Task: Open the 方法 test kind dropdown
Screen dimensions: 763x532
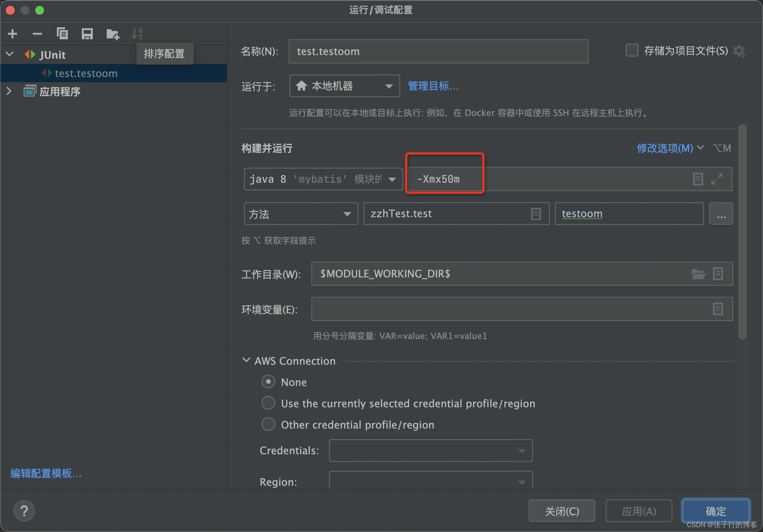Action: coord(301,214)
